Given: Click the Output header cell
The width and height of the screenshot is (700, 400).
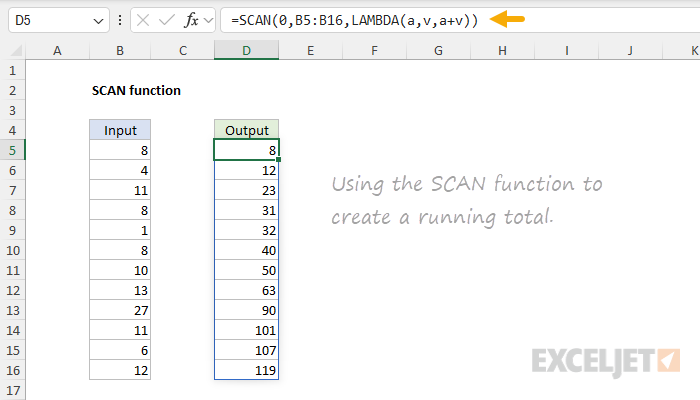Looking at the screenshot, I should coord(246,130).
